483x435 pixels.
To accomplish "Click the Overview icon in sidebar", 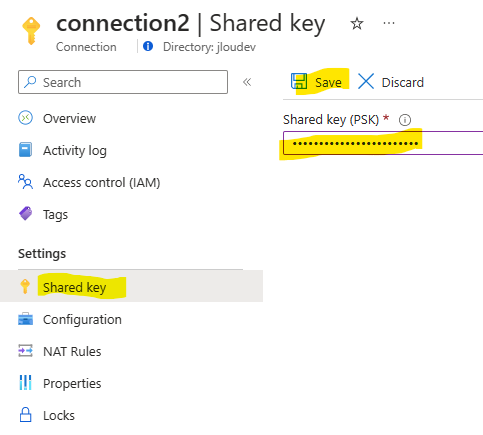I will 25,118.
